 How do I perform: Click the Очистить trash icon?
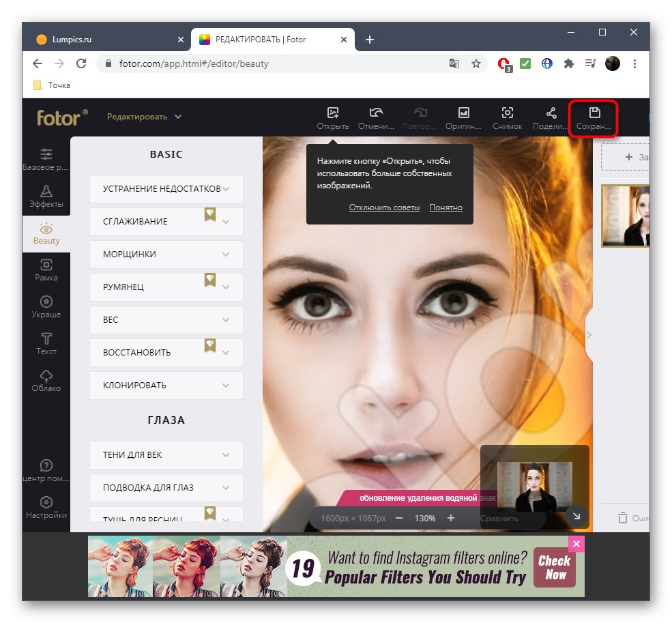point(622,517)
